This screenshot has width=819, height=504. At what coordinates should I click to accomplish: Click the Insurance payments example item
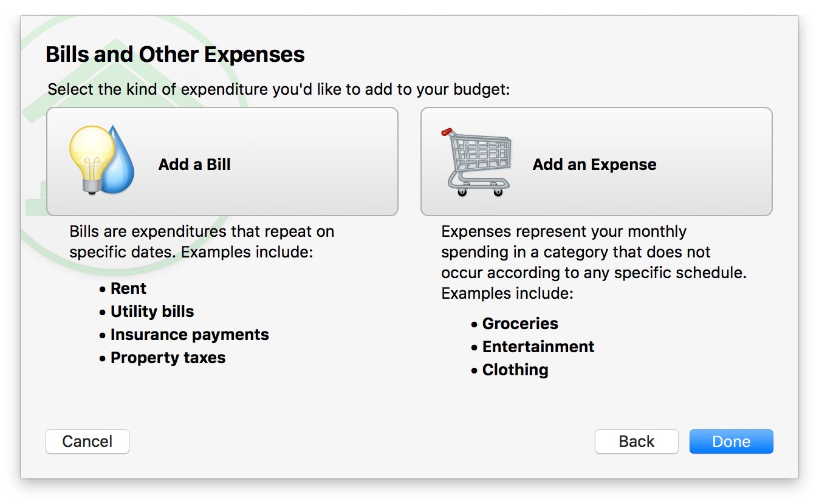coord(189,335)
